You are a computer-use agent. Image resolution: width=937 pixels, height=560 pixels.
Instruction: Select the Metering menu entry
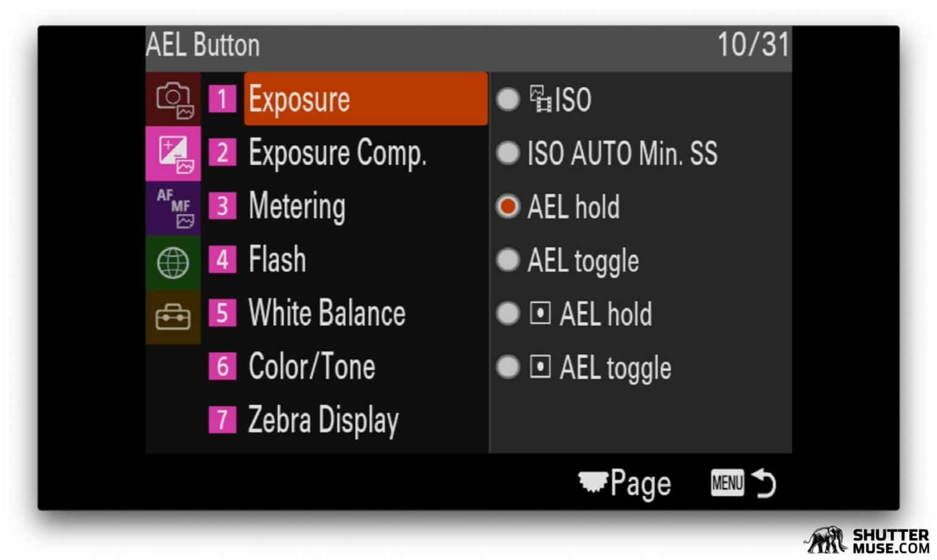pyautogui.click(x=296, y=206)
